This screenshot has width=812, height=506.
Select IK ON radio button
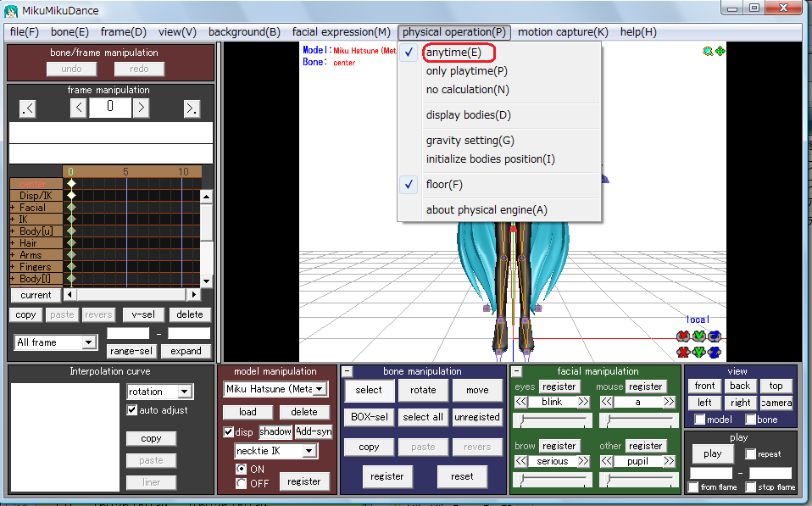pos(241,469)
